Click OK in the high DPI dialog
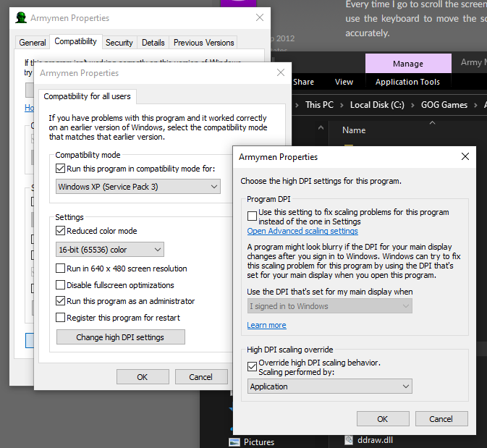The height and width of the screenshot is (448, 487). (x=383, y=419)
